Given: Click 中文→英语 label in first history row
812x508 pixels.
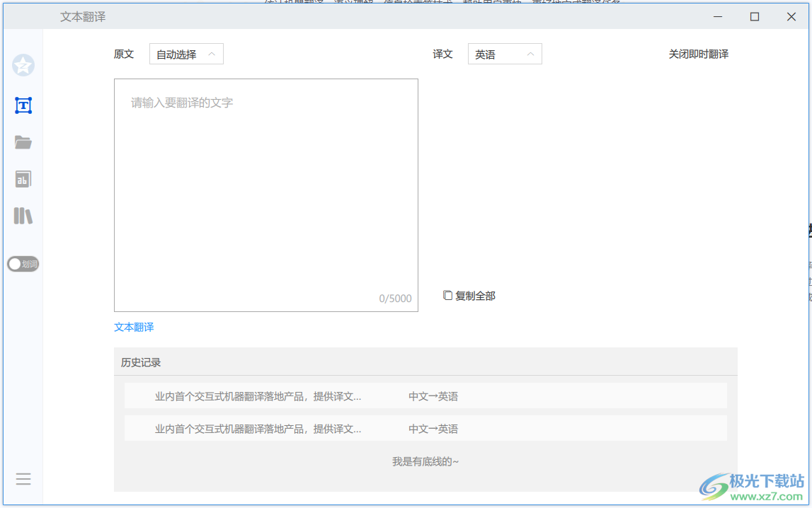Looking at the screenshot, I should pyautogui.click(x=433, y=396).
